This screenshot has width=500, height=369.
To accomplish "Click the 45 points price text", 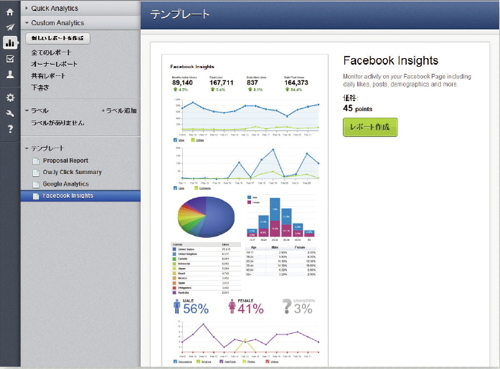I will coord(357,108).
